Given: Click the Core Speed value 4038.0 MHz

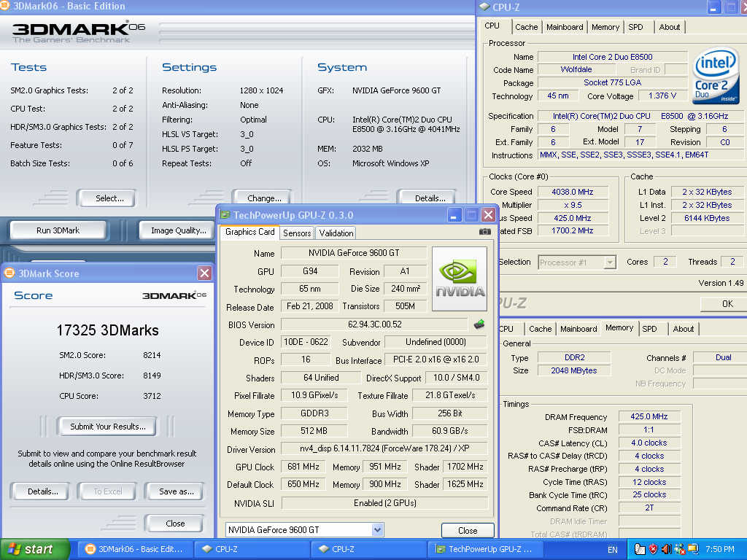Looking at the screenshot, I should [x=573, y=192].
